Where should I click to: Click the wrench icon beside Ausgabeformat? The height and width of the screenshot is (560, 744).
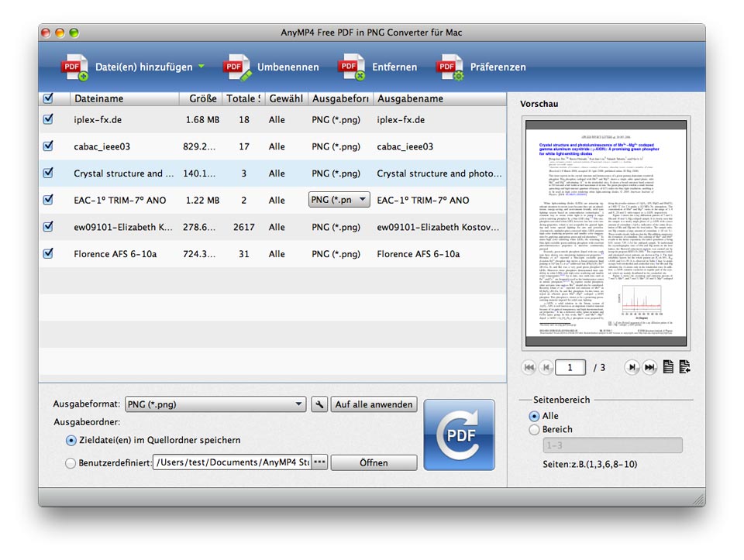tap(319, 404)
